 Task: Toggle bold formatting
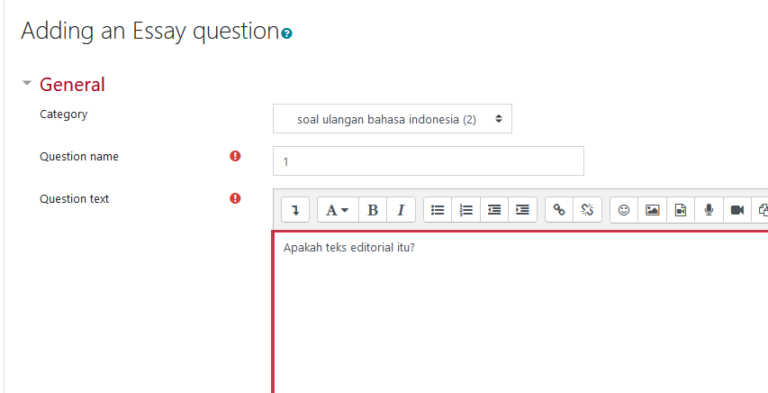[x=373, y=210]
